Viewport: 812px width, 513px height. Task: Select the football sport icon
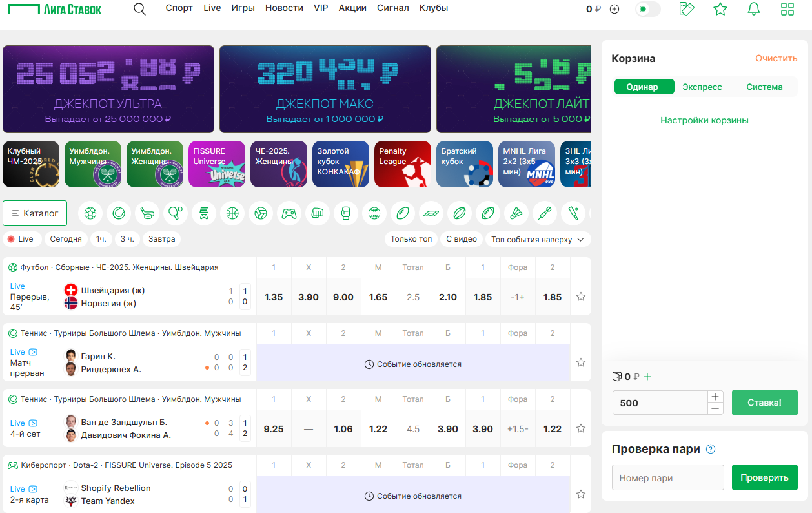[x=90, y=213]
